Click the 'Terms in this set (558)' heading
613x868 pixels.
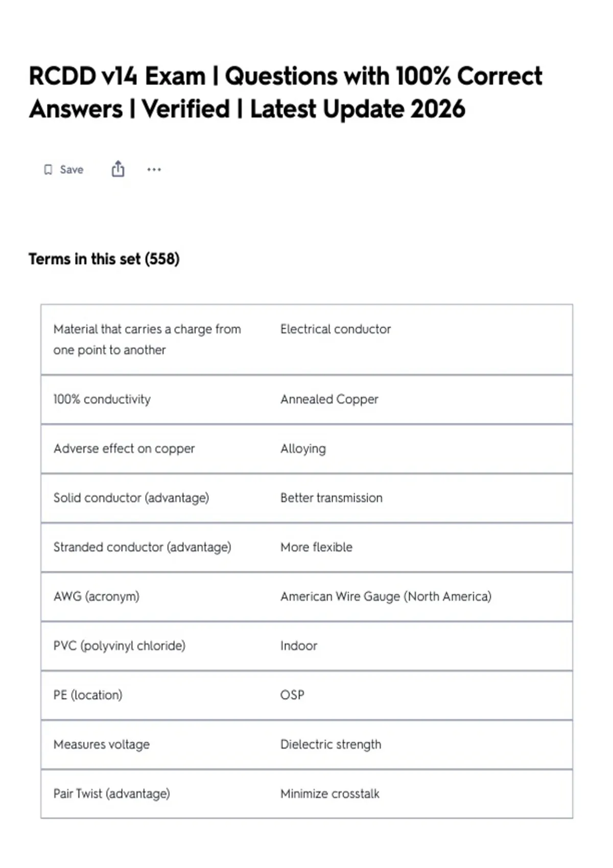click(x=104, y=259)
